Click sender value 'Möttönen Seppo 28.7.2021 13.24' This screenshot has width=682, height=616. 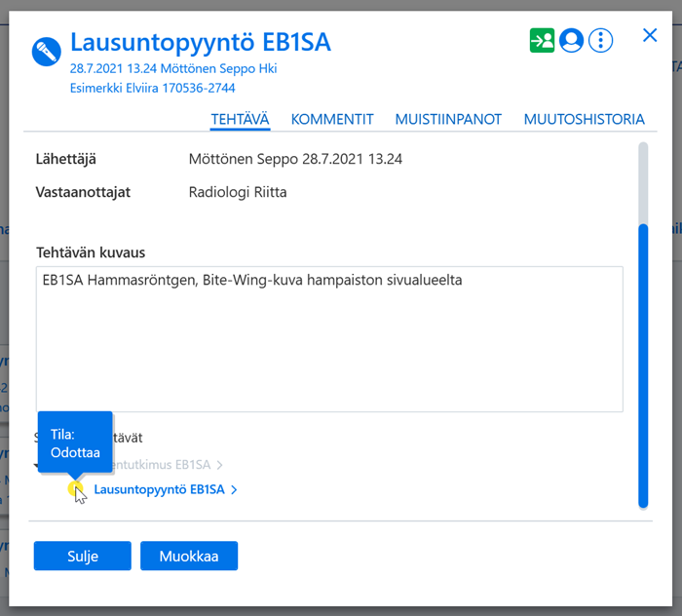(x=295, y=159)
